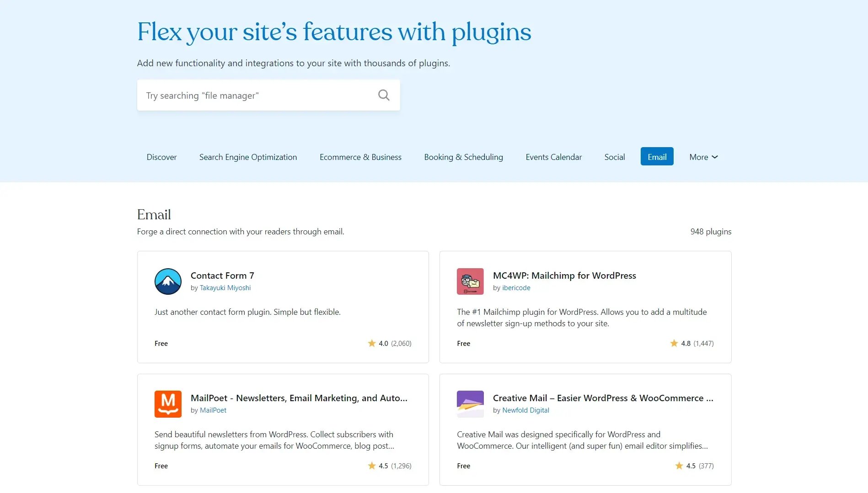Click the MC4WP rating star icon
Screen dimensions: 868x493
tap(674, 343)
